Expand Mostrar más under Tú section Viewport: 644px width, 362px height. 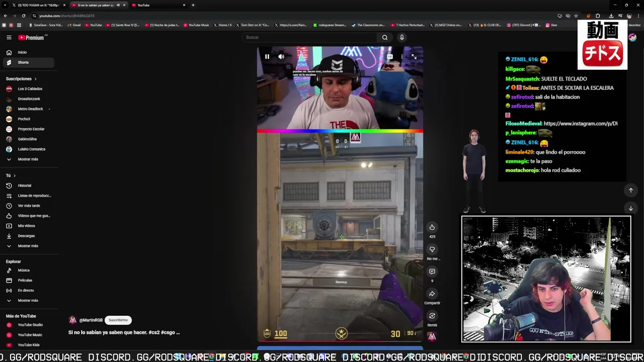(x=28, y=246)
